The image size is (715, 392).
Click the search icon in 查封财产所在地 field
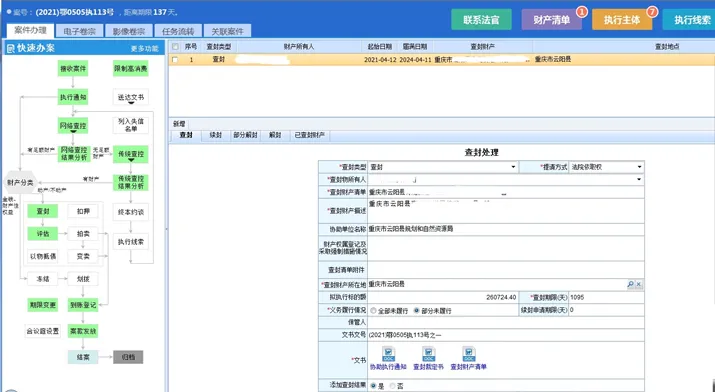coord(631,284)
